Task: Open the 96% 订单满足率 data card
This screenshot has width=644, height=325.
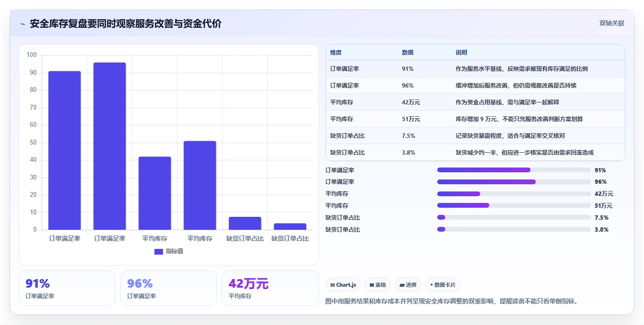Action: [x=169, y=288]
